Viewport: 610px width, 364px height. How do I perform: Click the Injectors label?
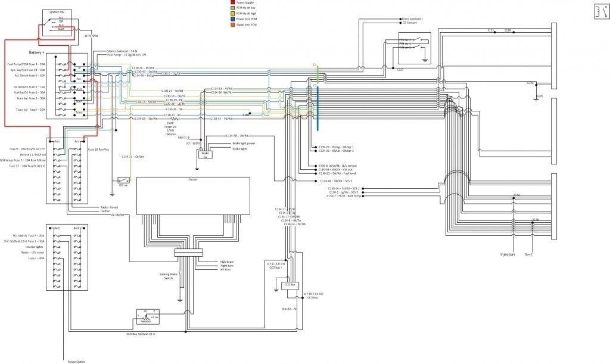(x=508, y=256)
